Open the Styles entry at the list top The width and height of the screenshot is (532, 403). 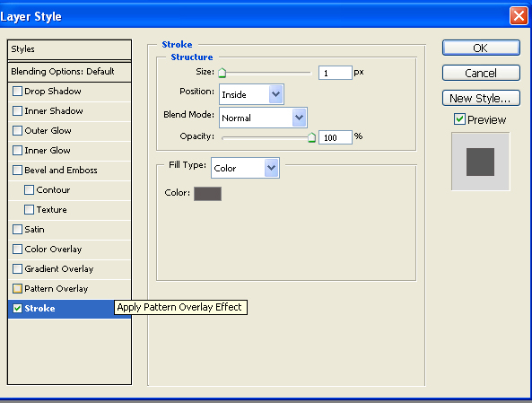[x=69, y=49]
